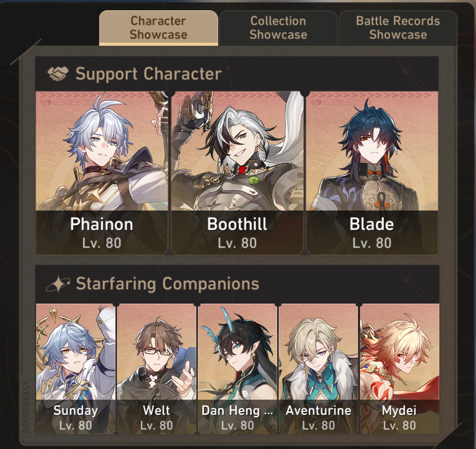Open the Sunday companion card
Image resolution: width=476 pixels, height=449 pixels.
(x=76, y=369)
